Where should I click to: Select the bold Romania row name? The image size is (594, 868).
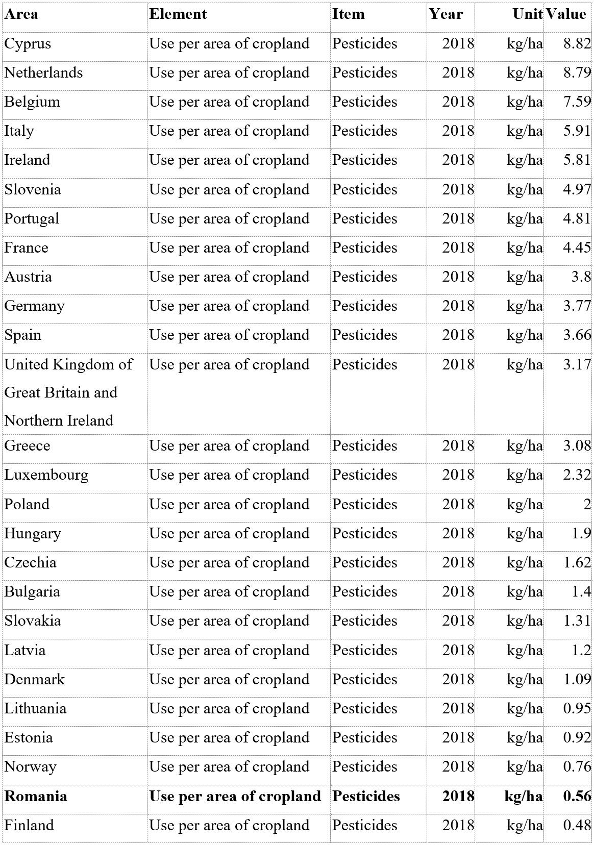(36, 796)
